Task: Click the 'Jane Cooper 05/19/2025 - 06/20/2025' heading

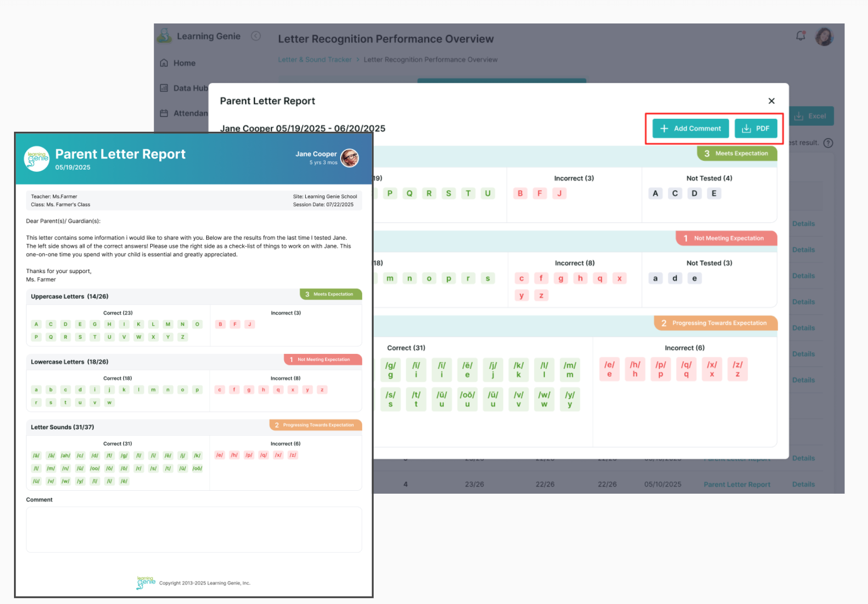Action: coord(303,128)
